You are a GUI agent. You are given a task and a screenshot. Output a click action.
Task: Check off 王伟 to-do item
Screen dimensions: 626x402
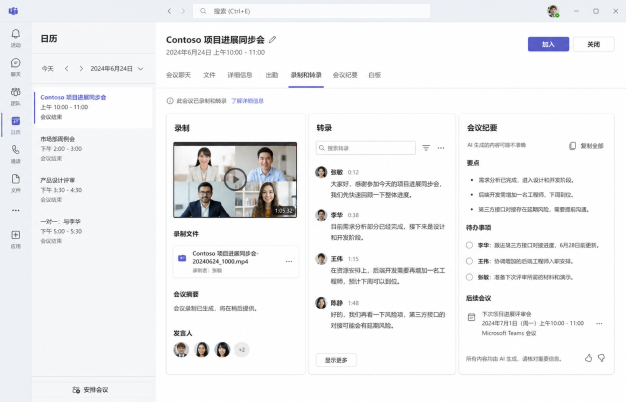[x=470, y=261]
